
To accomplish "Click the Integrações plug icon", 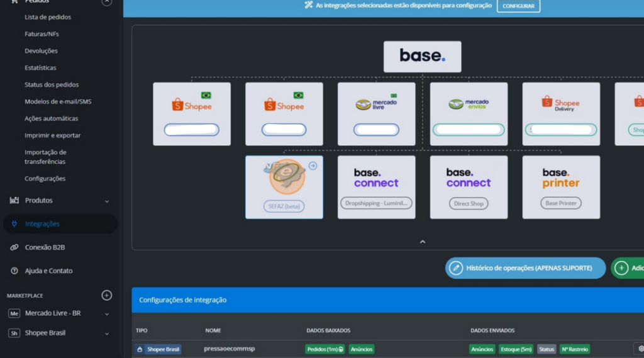I will pos(14,223).
